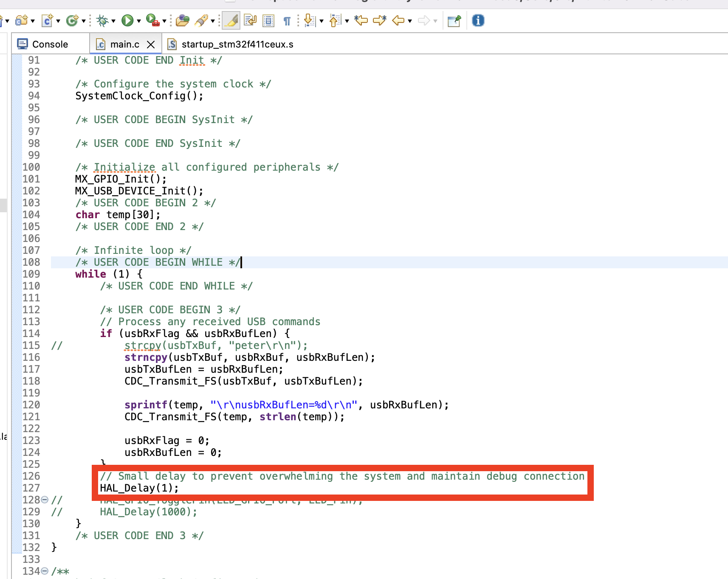Image resolution: width=728 pixels, height=579 pixels.
Task: Open Debug configurations dropdown arrow
Action: tap(113, 21)
